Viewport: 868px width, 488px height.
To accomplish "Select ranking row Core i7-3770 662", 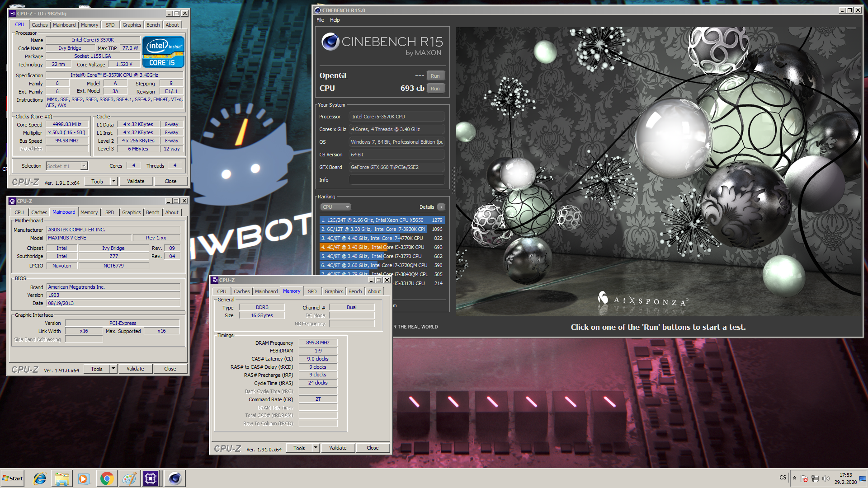I will pyautogui.click(x=382, y=256).
